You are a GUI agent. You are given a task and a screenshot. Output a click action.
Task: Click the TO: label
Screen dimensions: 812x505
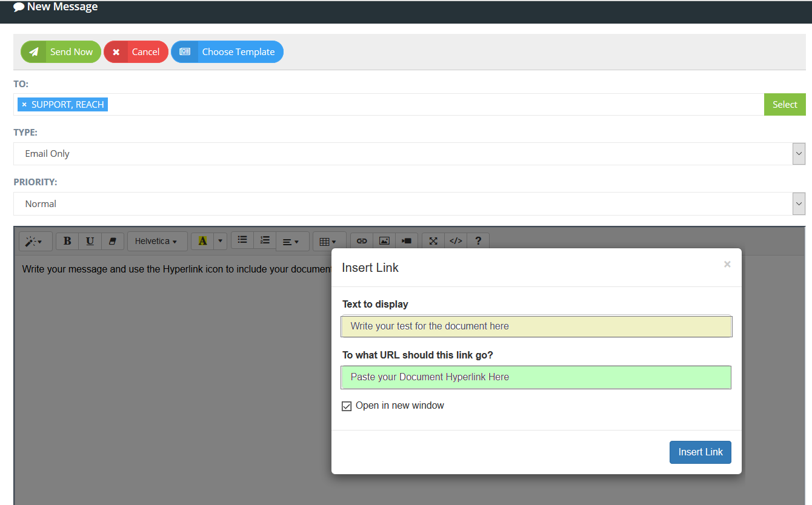coord(21,84)
